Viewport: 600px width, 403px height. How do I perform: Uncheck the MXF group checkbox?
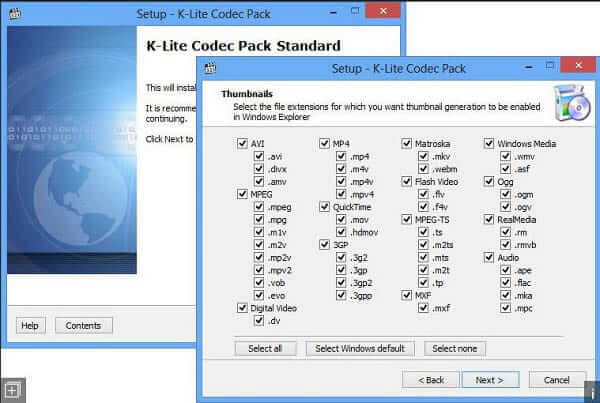click(406, 295)
